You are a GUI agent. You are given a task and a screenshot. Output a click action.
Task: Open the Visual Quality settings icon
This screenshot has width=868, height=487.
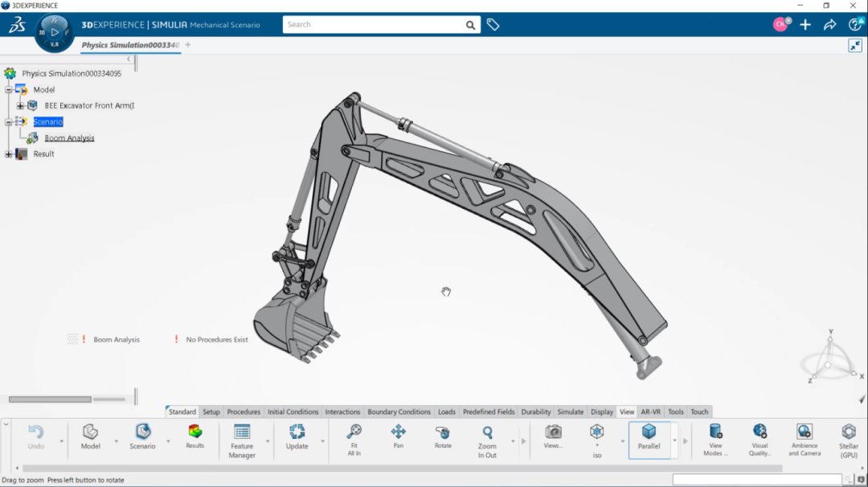[x=759, y=436]
